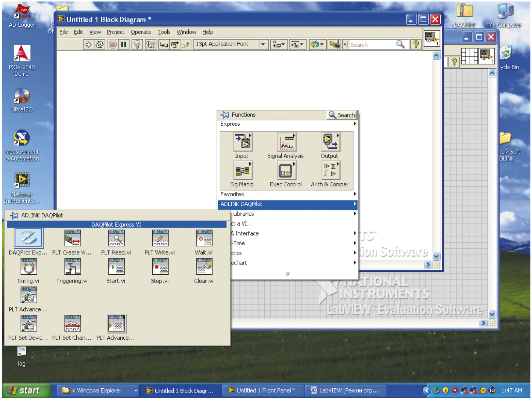532x400 pixels.
Task: Click Run Continuously toolbar button
Action: click(x=100, y=45)
